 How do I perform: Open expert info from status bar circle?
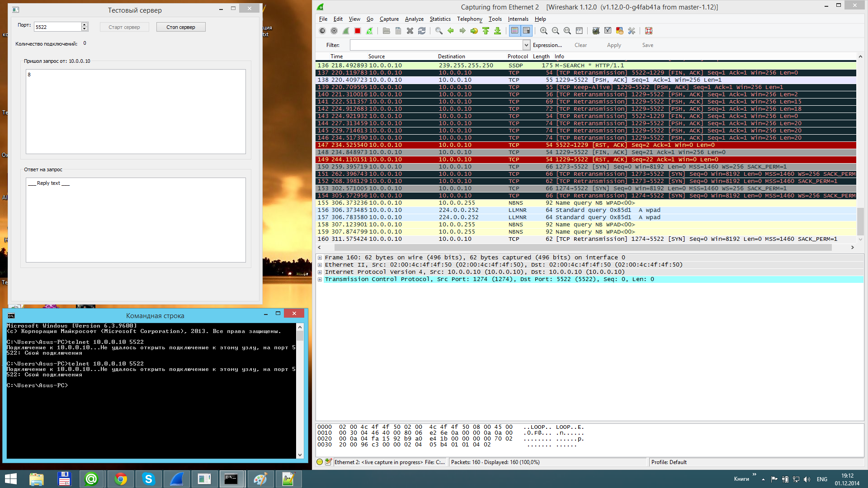click(320, 462)
